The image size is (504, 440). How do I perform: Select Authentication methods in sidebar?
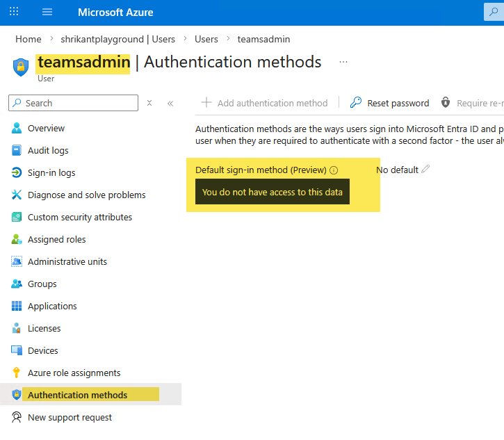(90, 394)
